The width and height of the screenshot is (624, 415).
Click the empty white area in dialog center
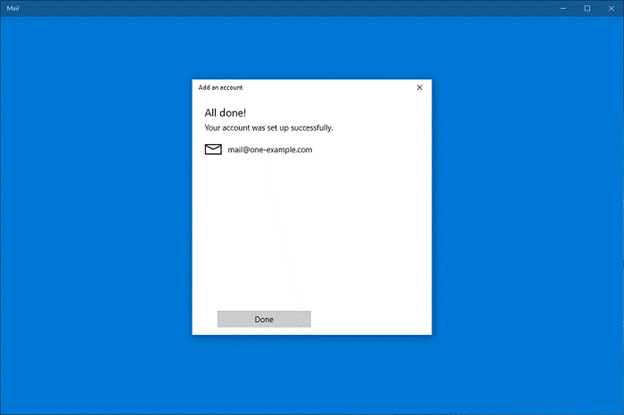pyautogui.click(x=312, y=230)
